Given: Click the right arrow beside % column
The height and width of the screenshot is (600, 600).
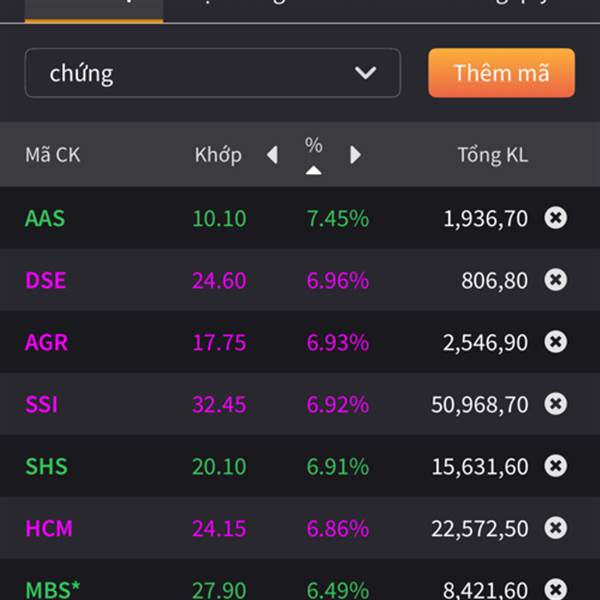Looking at the screenshot, I should tap(355, 155).
